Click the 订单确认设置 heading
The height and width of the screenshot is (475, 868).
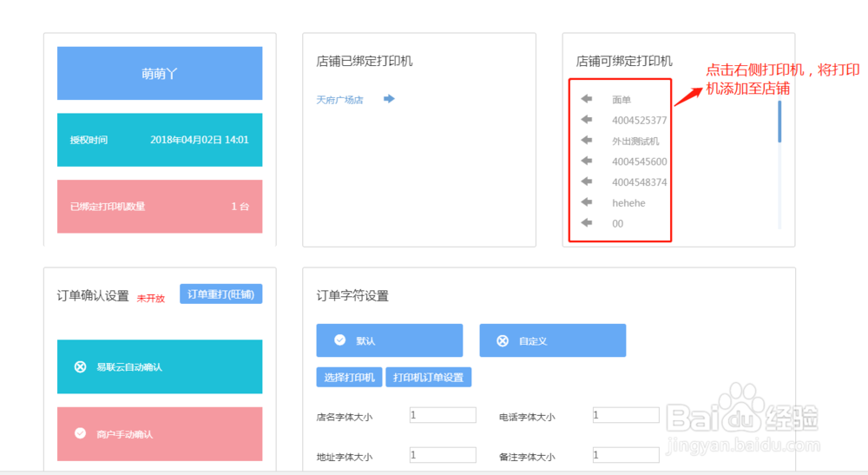pyautogui.click(x=93, y=295)
